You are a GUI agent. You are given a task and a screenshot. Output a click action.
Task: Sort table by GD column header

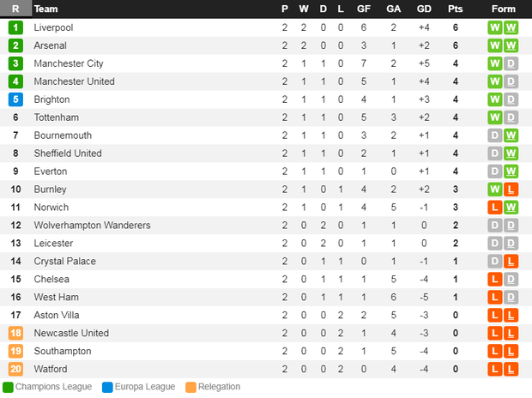(x=424, y=9)
